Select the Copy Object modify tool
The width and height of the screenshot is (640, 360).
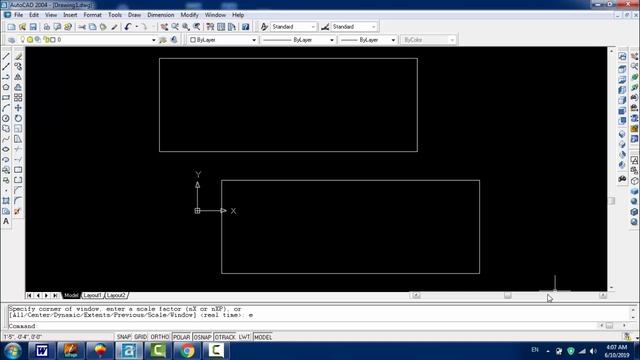[18, 67]
